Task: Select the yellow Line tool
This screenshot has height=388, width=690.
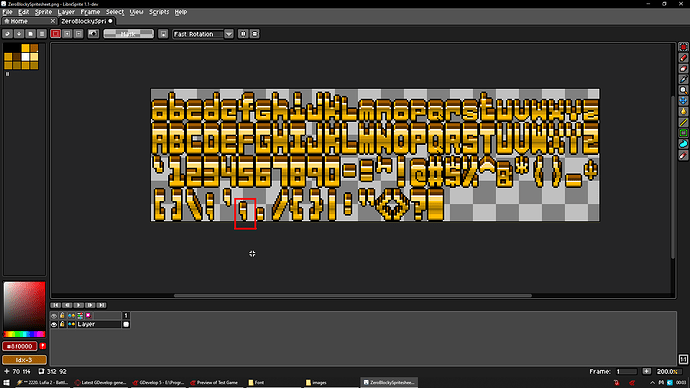Action: click(x=683, y=122)
